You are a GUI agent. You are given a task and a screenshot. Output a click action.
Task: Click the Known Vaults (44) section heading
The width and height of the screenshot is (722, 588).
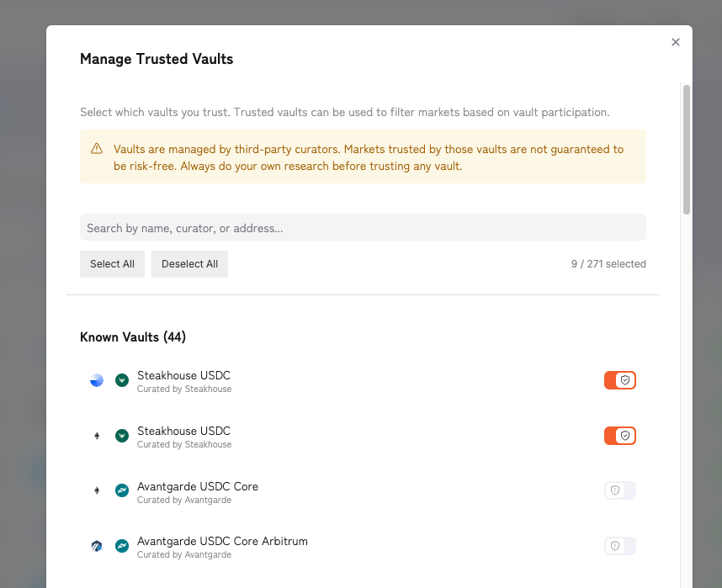pos(133,337)
